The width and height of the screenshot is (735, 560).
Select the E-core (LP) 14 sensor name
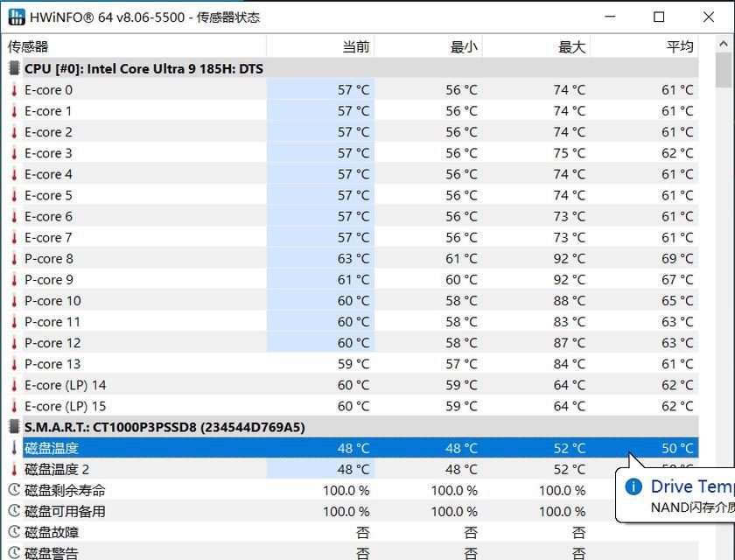[x=66, y=385]
